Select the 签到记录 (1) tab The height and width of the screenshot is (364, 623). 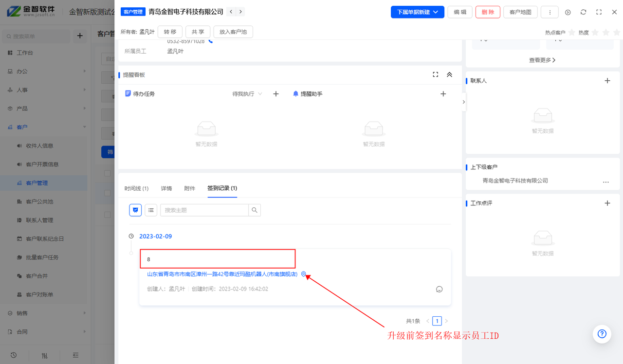(222, 188)
